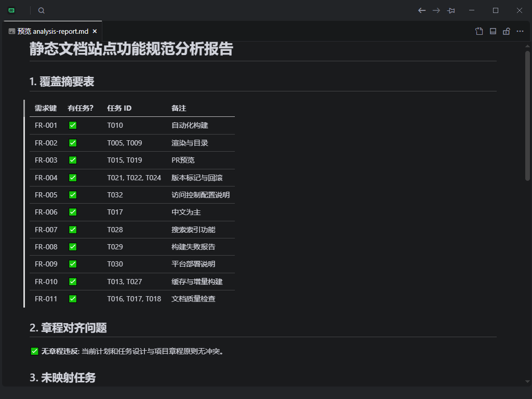Click the split editor layout icon
Screen dimensions: 532x399
[x=493, y=31]
